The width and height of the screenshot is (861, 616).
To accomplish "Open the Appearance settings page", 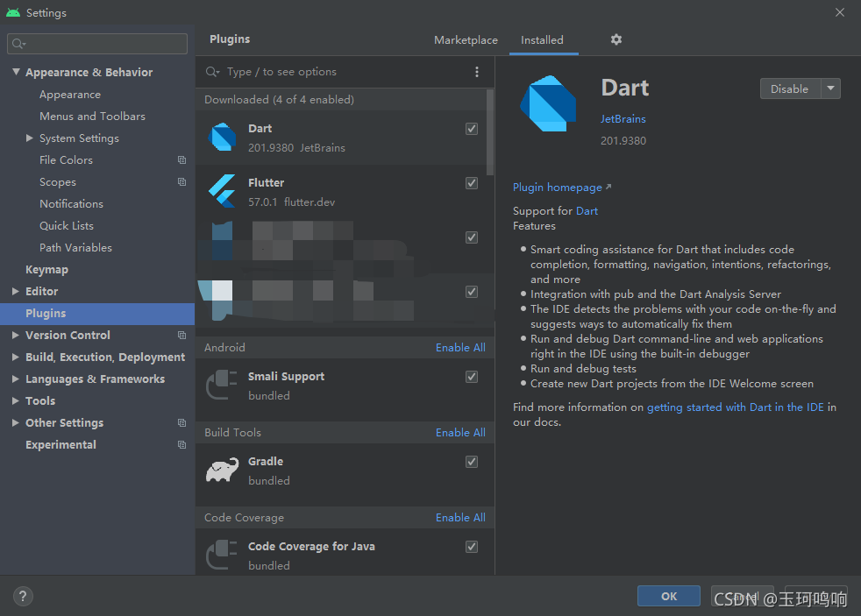I will [x=70, y=95].
